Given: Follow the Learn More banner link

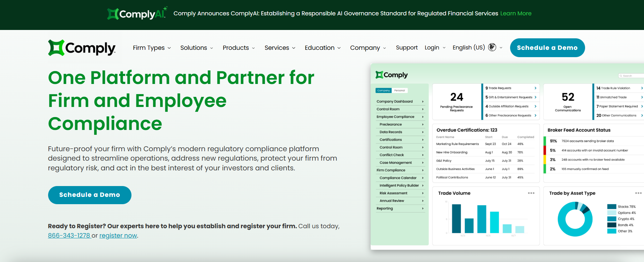Looking at the screenshot, I should pos(516,14).
